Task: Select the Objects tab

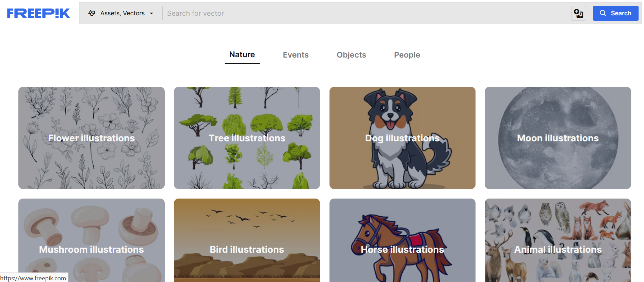Action: click(351, 55)
